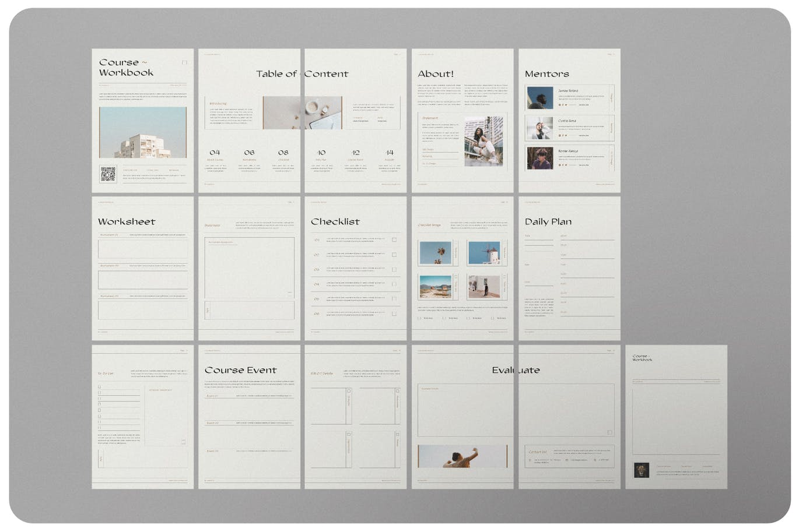Click page number 04 in Table of Content
Image resolution: width=799 pixels, height=532 pixels.
point(215,153)
